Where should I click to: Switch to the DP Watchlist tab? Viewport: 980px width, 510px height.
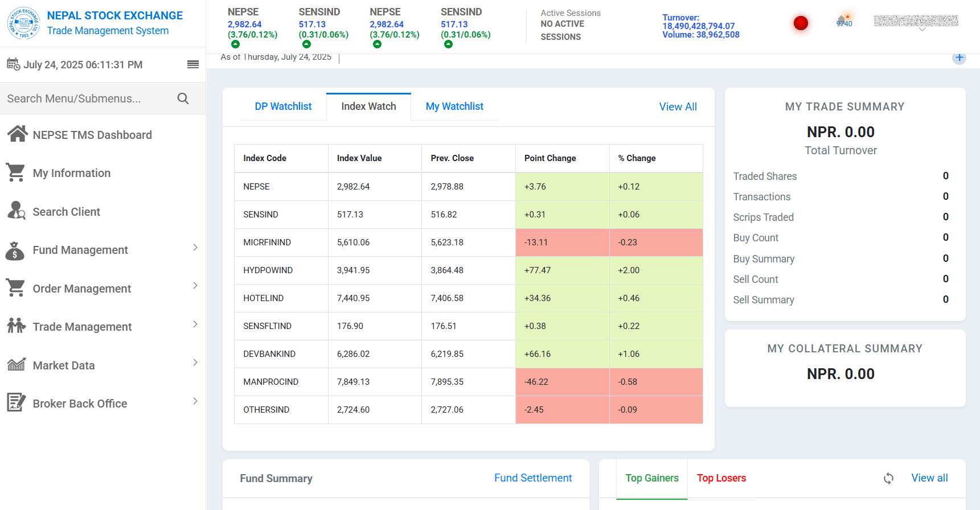283,106
